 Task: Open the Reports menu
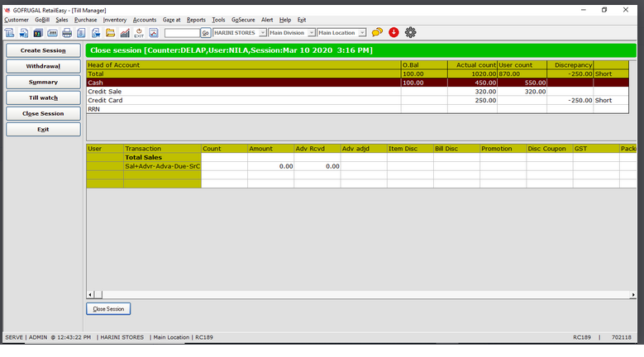pos(196,19)
